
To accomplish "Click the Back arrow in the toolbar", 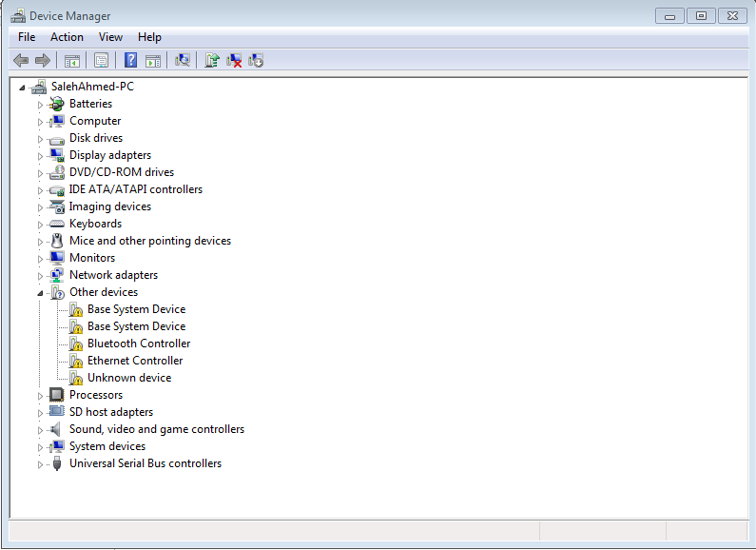I will 21,60.
